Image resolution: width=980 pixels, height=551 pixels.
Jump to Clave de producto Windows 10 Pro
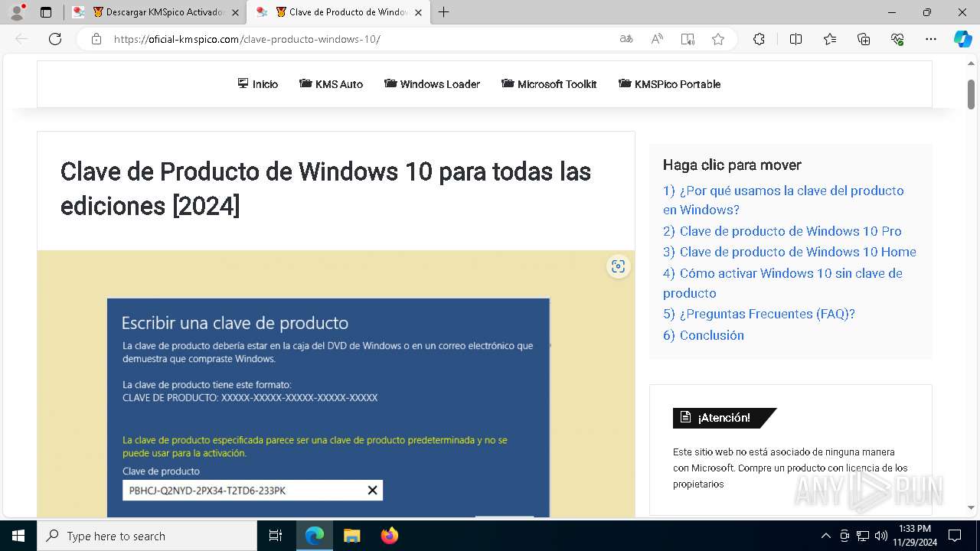(782, 231)
